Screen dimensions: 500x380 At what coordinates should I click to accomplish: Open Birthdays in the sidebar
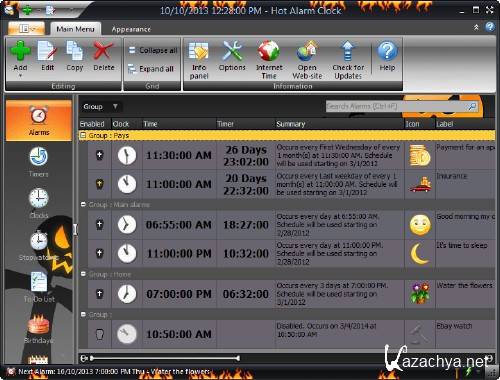coord(39,328)
